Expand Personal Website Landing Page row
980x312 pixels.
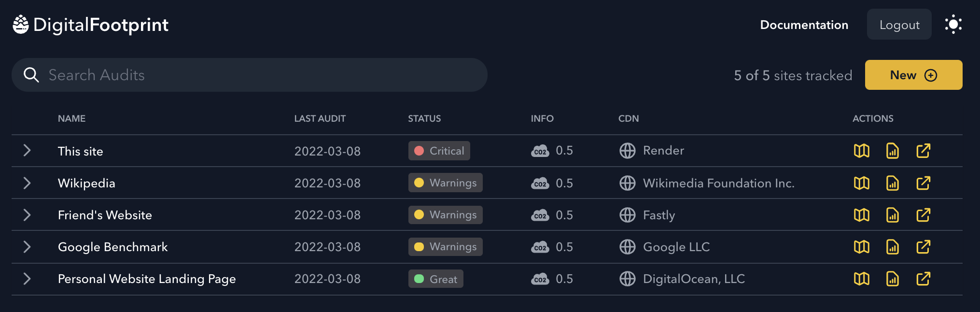click(27, 279)
